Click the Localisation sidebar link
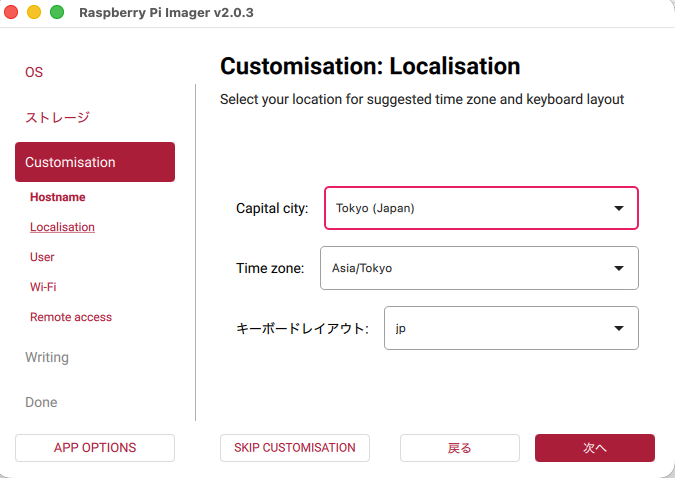Viewport: 675px width, 478px height. pyautogui.click(x=62, y=227)
